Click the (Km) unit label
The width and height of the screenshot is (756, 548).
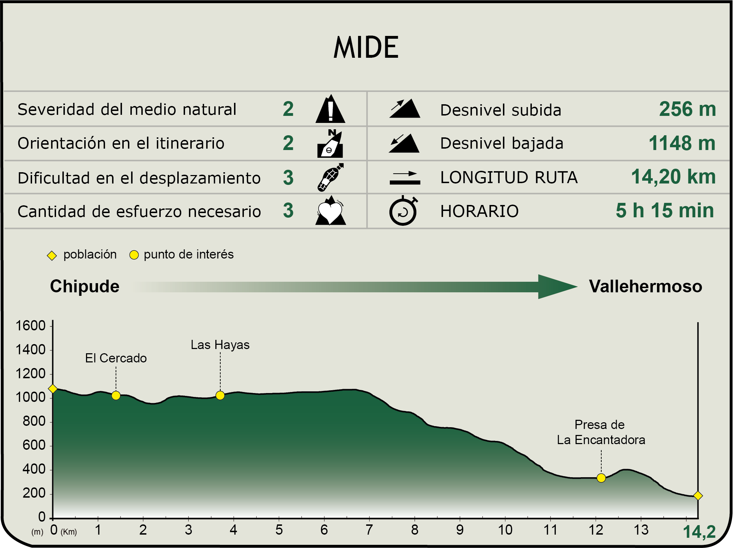(x=69, y=532)
